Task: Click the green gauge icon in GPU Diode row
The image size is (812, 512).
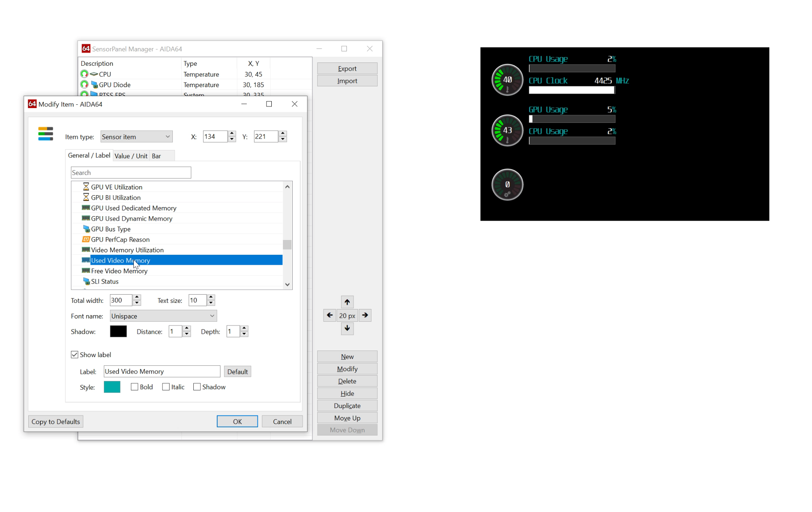Action: (x=84, y=85)
